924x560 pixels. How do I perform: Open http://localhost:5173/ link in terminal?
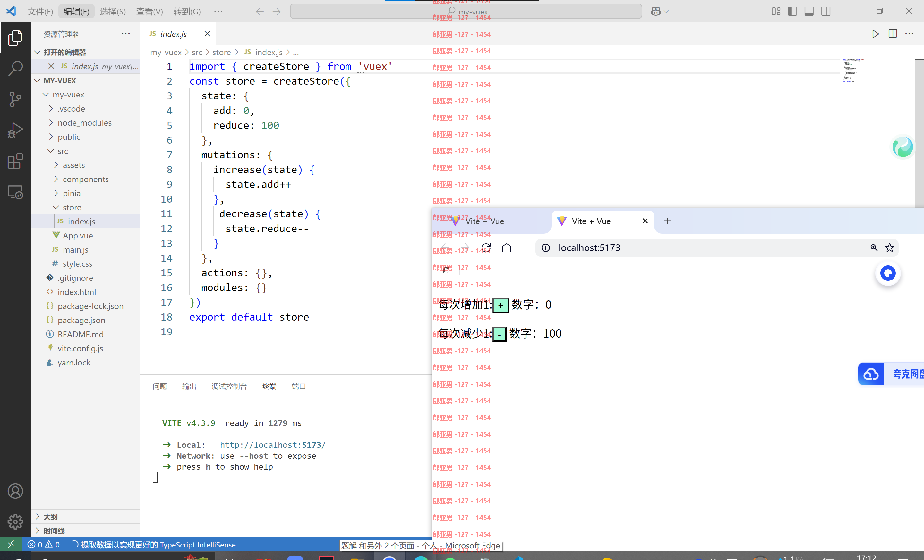[x=273, y=445]
